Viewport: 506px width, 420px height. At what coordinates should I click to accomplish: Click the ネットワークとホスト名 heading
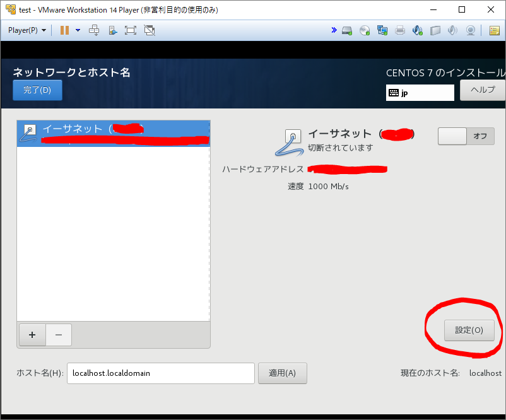tap(72, 73)
